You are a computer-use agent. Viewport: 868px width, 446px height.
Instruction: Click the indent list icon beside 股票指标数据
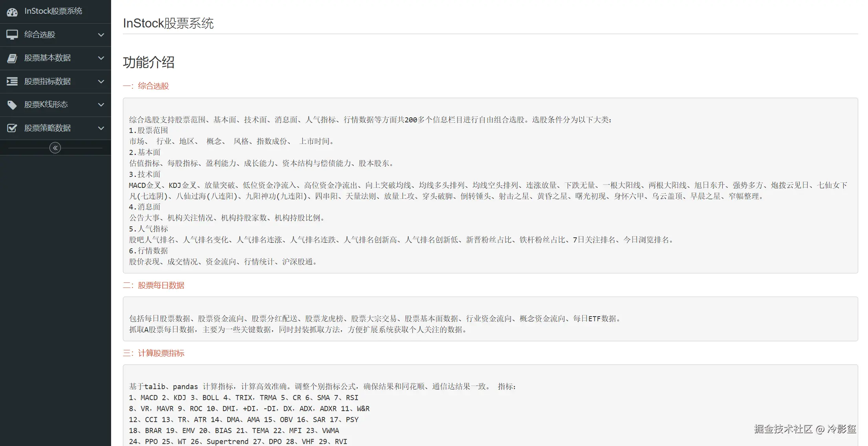click(12, 81)
